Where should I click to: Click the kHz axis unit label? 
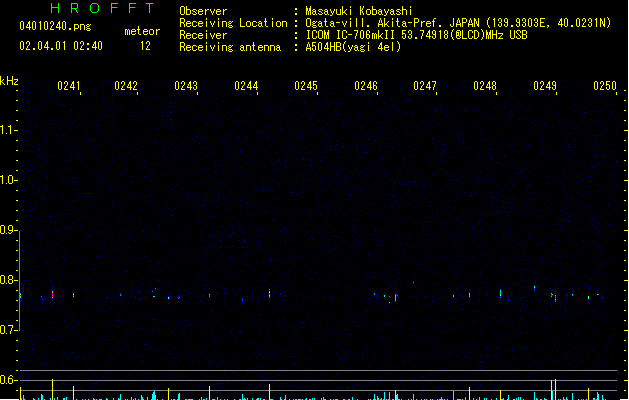(9, 81)
